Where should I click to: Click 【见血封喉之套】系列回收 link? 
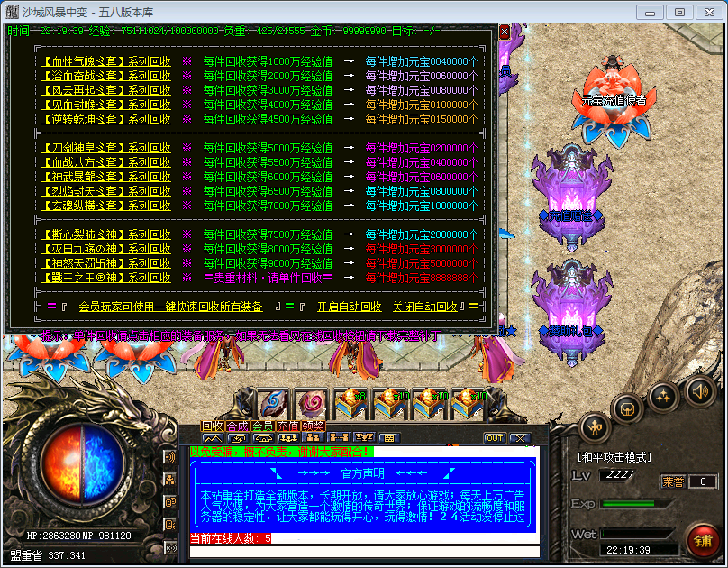[x=106, y=105]
